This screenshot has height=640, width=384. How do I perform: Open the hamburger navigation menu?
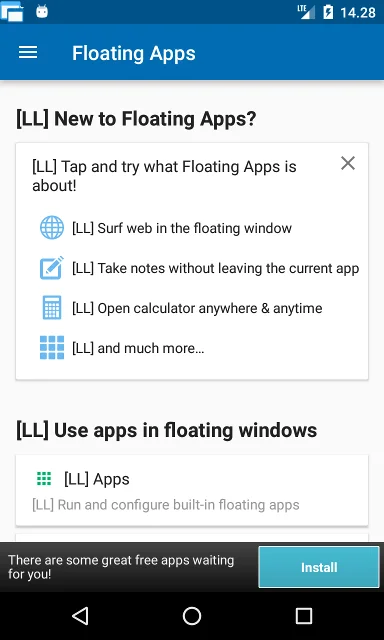click(28, 53)
